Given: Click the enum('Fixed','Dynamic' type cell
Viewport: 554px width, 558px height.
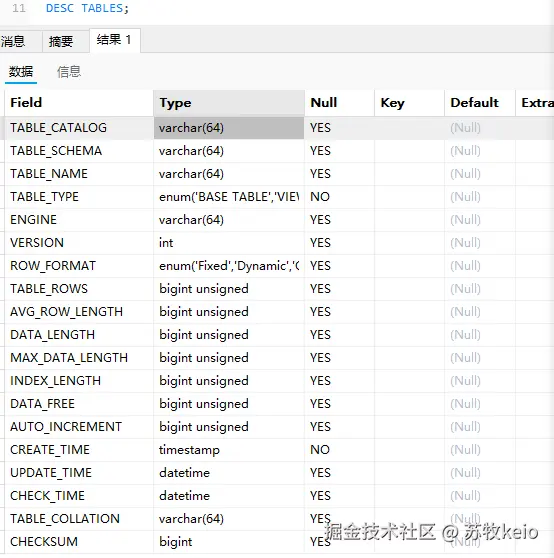Looking at the screenshot, I should [229, 266].
